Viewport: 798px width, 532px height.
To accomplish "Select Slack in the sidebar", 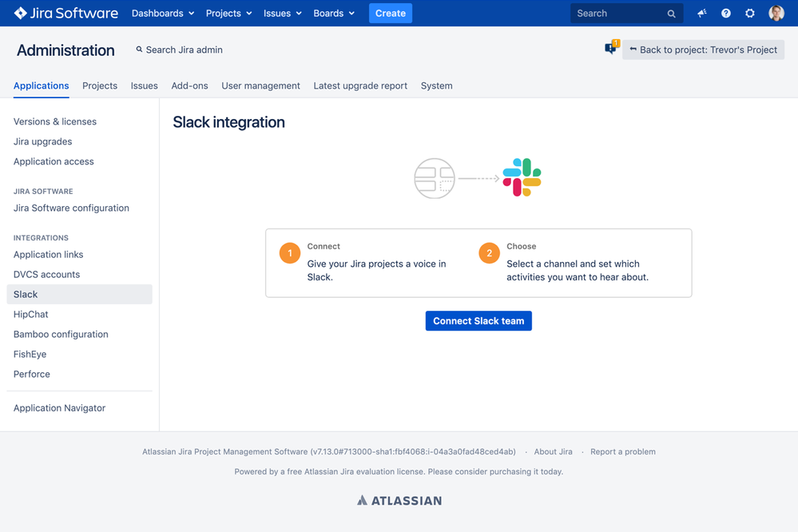I will pyautogui.click(x=79, y=294).
